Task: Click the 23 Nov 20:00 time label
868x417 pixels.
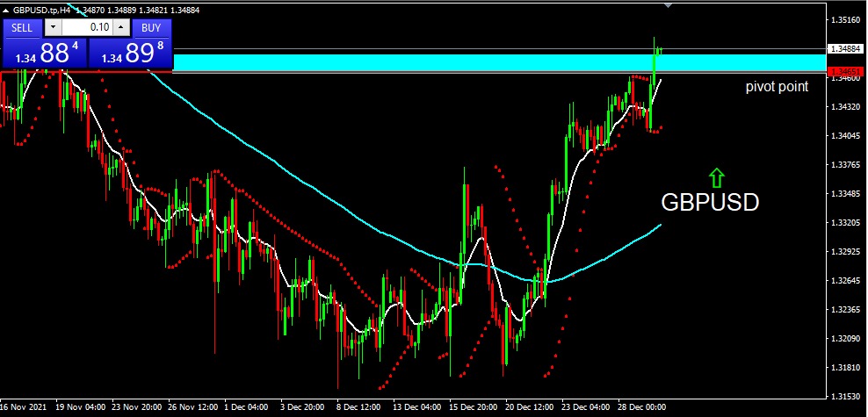Action: (x=135, y=407)
